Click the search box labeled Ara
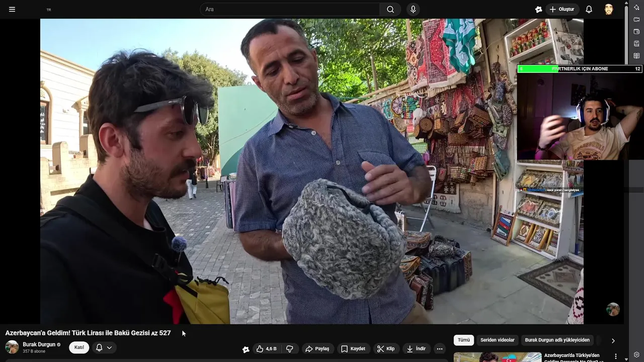 tap(290, 9)
